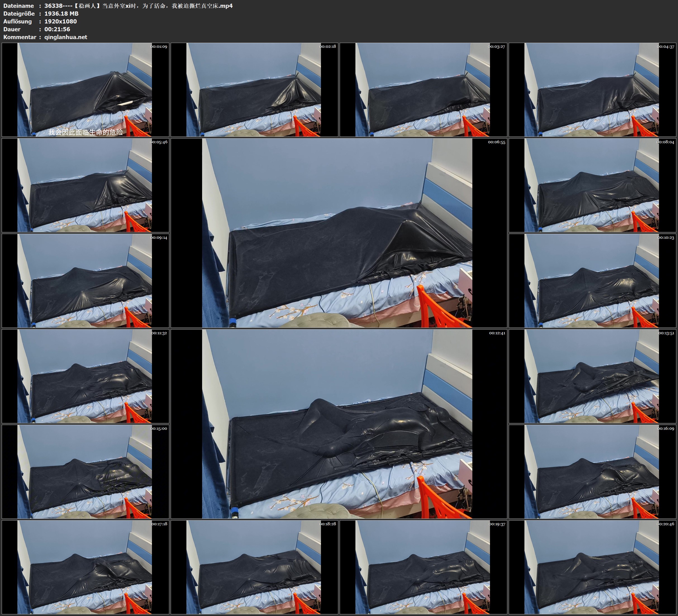Click the qinglanhua.net comment text
The image size is (678, 616).
pyautogui.click(x=66, y=37)
